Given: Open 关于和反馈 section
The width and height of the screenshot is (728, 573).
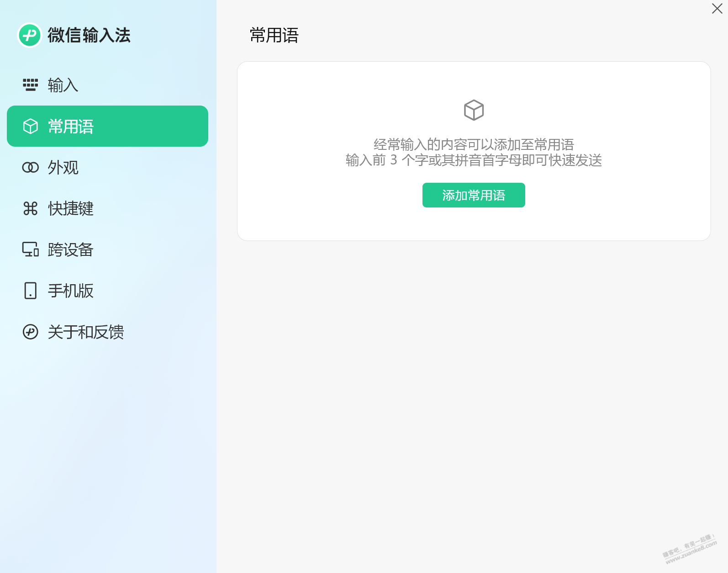Looking at the screenshot, I should click(107, 332).
